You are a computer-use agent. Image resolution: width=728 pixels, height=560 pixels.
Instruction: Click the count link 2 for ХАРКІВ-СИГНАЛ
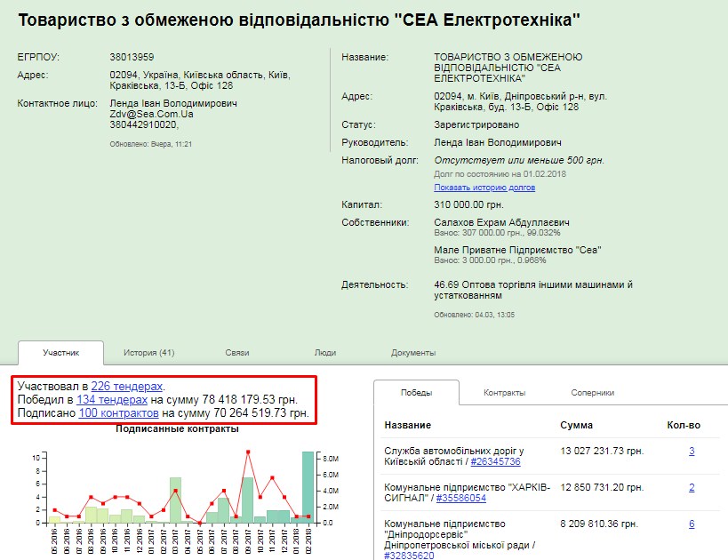(692, 488)
